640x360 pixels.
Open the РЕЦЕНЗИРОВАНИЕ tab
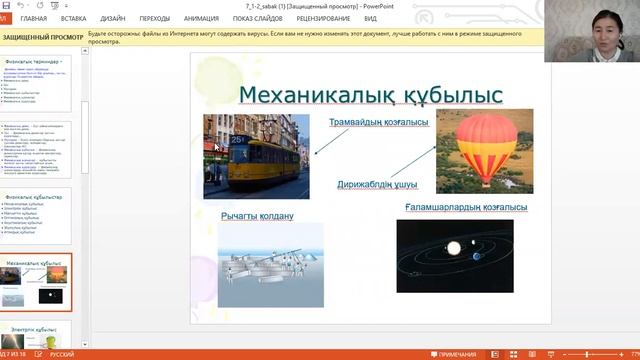pos(323,19)
